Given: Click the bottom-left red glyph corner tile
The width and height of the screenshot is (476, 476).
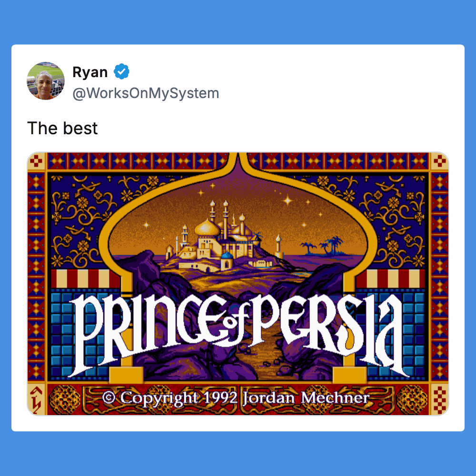Looking at the screenshot, I should coord(36,400).
